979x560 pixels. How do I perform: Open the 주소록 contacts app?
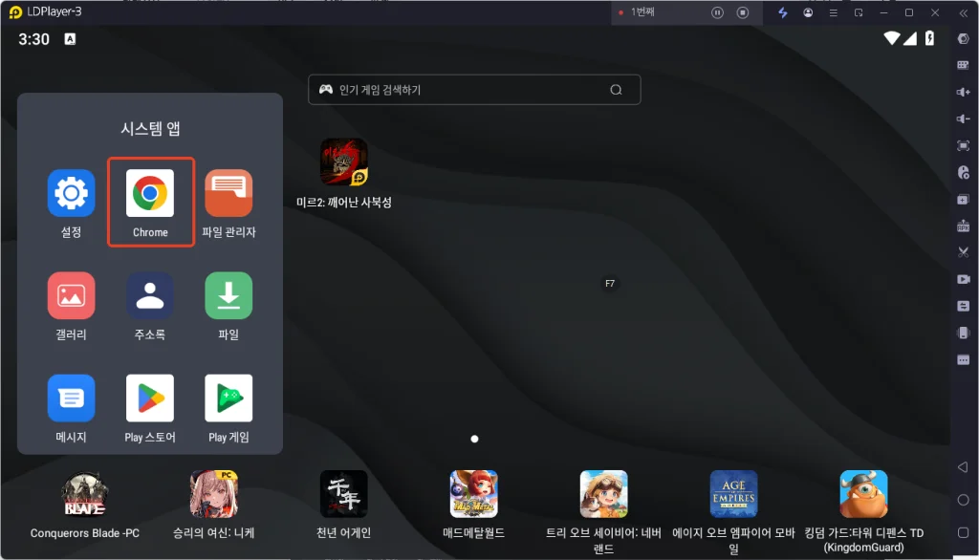(x=150, y=295)
